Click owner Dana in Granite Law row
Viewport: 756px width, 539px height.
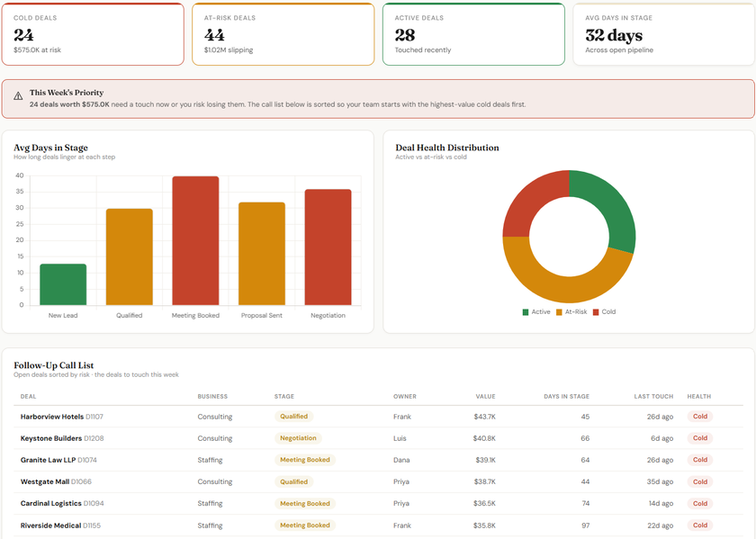tap(401, 460)
